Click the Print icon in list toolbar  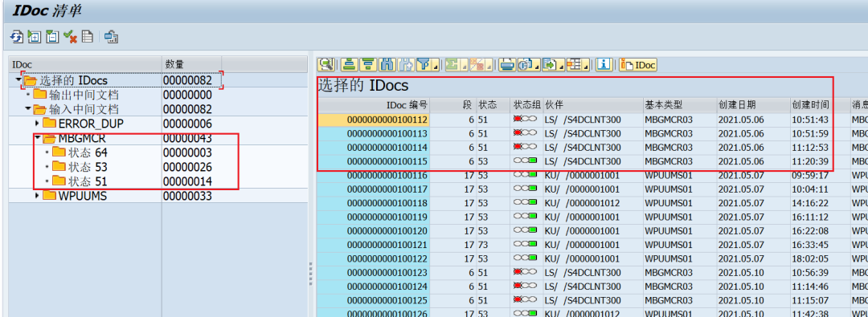506,65
